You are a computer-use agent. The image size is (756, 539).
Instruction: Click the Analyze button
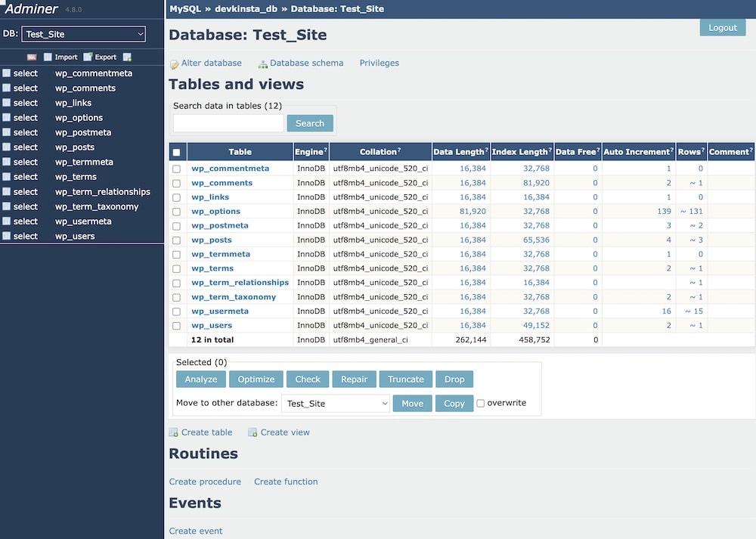click(201, 379)
